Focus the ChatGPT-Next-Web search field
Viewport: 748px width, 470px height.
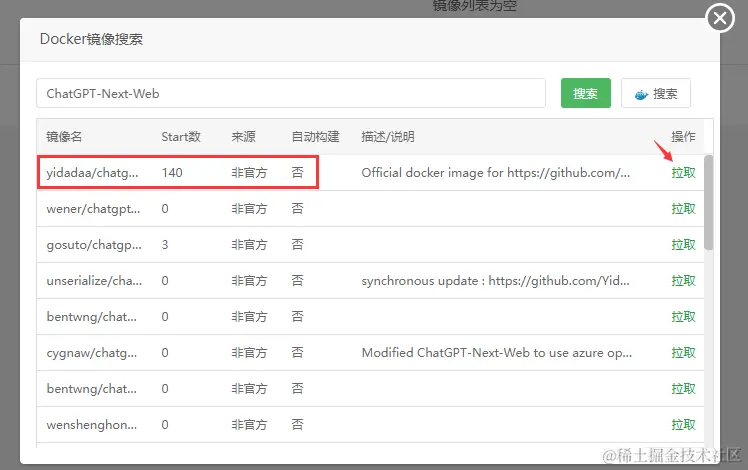click(291, 93)
